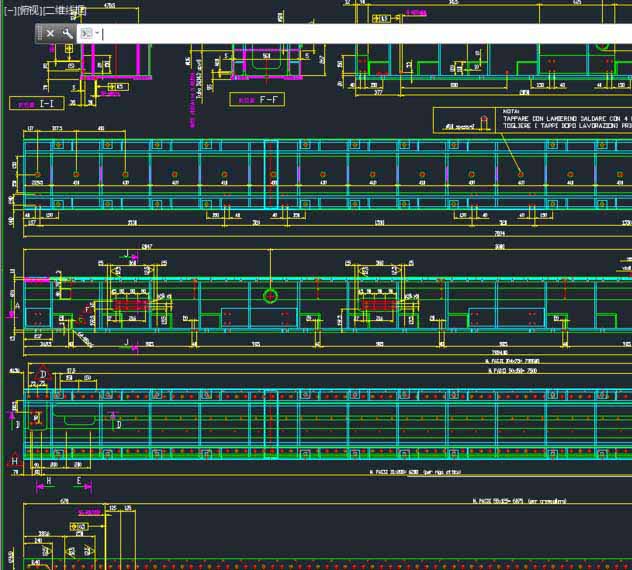Select the upper J section marker
Image resolution: width=632 pixels, height=570 pixels.
click(x=130, y=254)
